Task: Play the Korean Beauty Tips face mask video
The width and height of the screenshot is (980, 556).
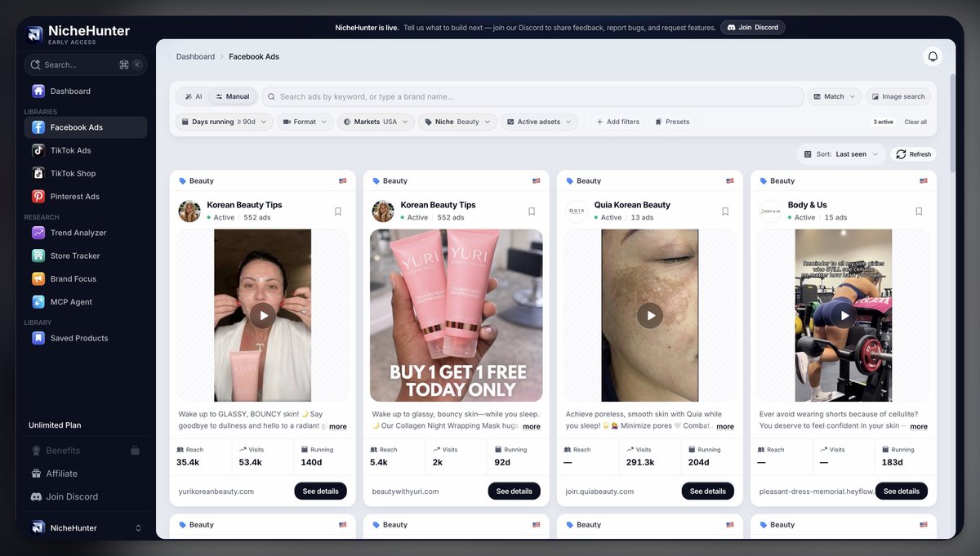Action: pos(262,315)
